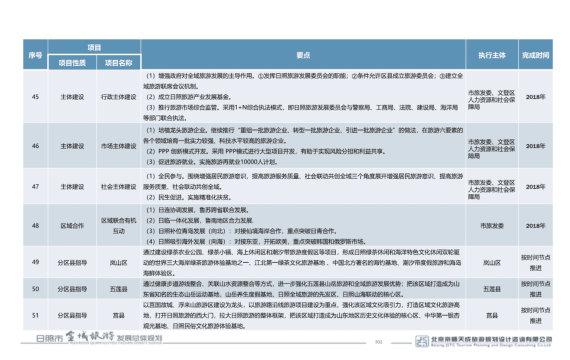Click the 行政主体建设 project name cell
This screenshot has width=570, height=360.
tap(119, 97)
